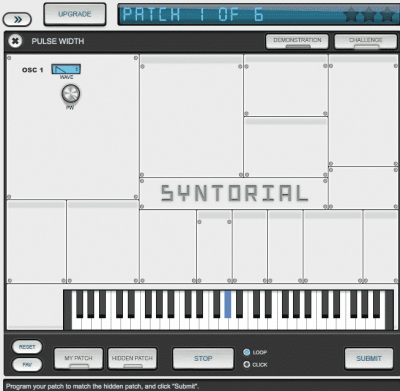This screenshot has height=391, width=400.
Task: Stop playback with the Stop button
Action: click(x=203, y=358)
